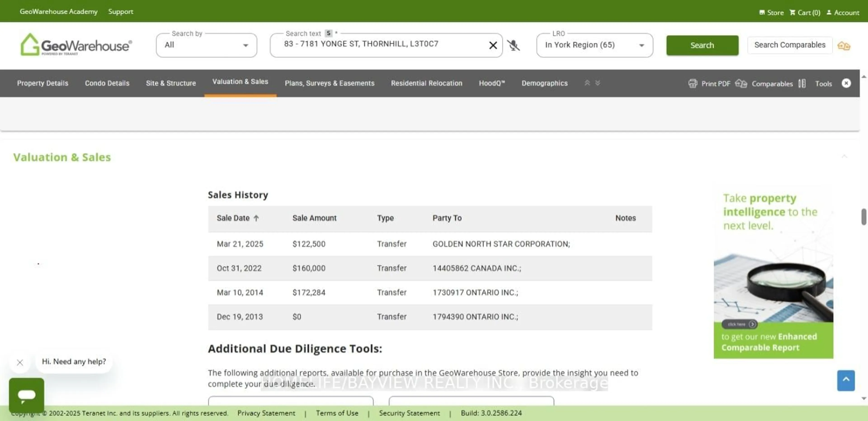Click the '$172,284' sale amount cell
The width and height of the screenshot is (868, 421).
(309, 293)
